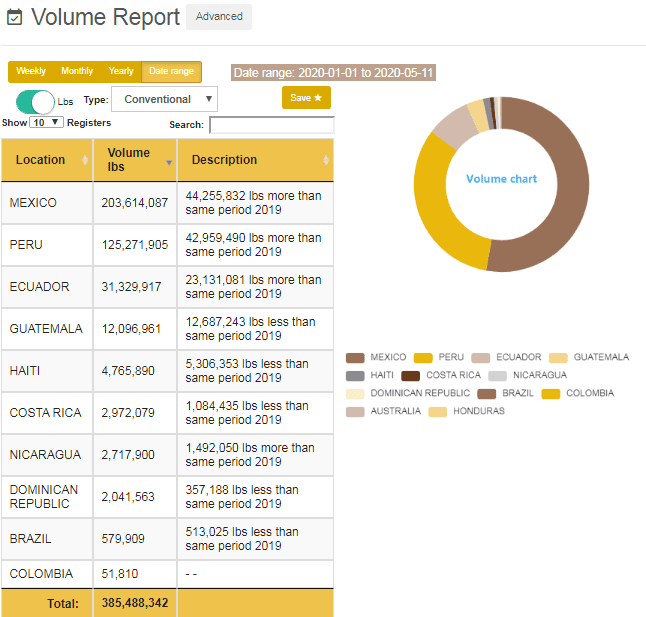Click the volume value 51,810
The height and width of the screenshot is (617, 646).
click(x=119, y=574)
